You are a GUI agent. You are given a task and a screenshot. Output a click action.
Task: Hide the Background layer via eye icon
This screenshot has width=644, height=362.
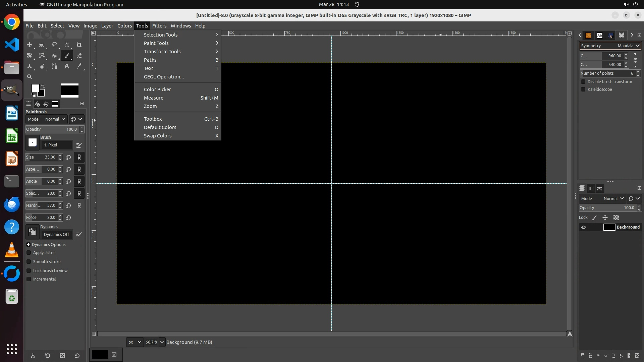[584, 227]
